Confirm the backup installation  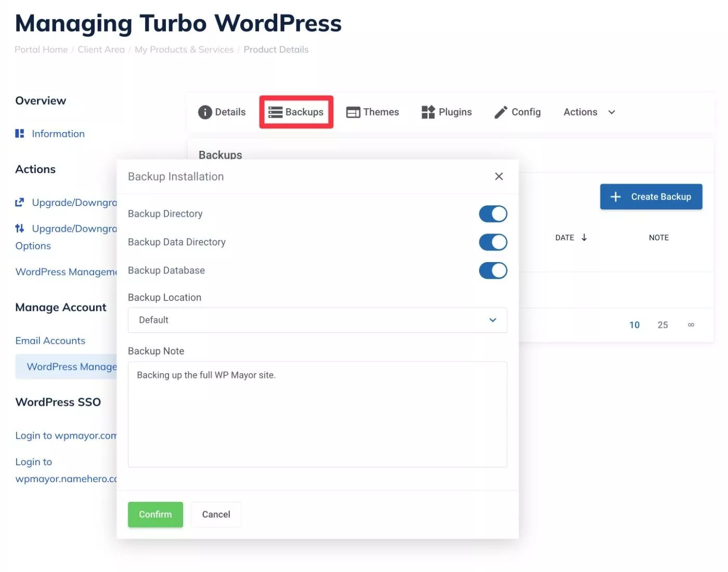[x=155, y=514]
